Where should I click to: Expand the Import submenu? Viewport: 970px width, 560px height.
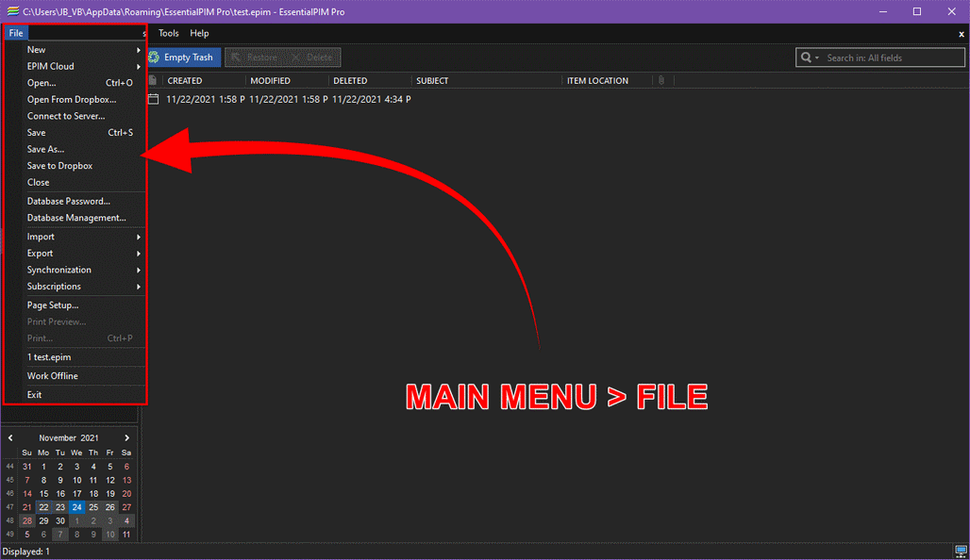pos(84,237)
